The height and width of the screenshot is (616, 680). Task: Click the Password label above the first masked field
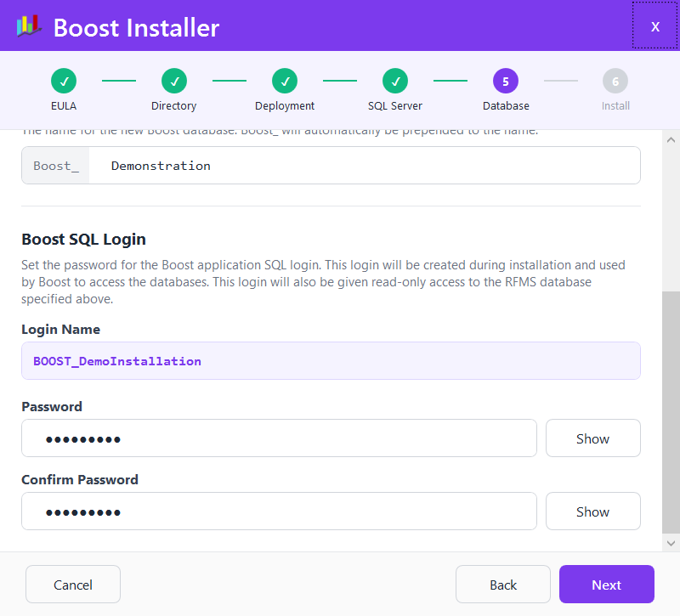tap(52, 407)
